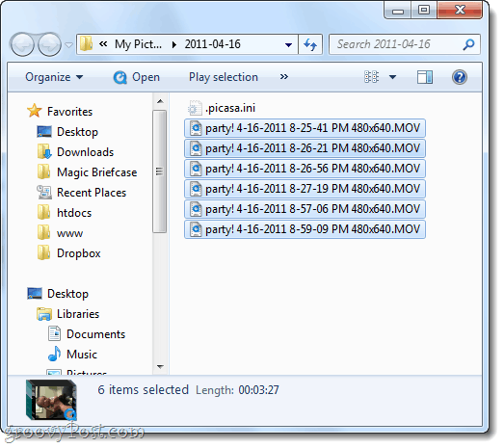
Task: Click the change view icon
Action: click(x=371, y=77)
